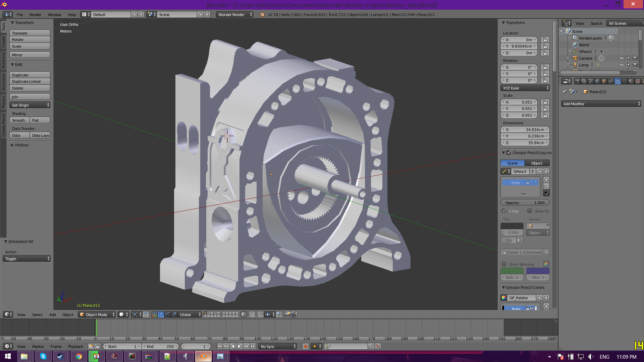Switch to the Object grease pencil tab

pyautogui.click(x=537, y=163)
